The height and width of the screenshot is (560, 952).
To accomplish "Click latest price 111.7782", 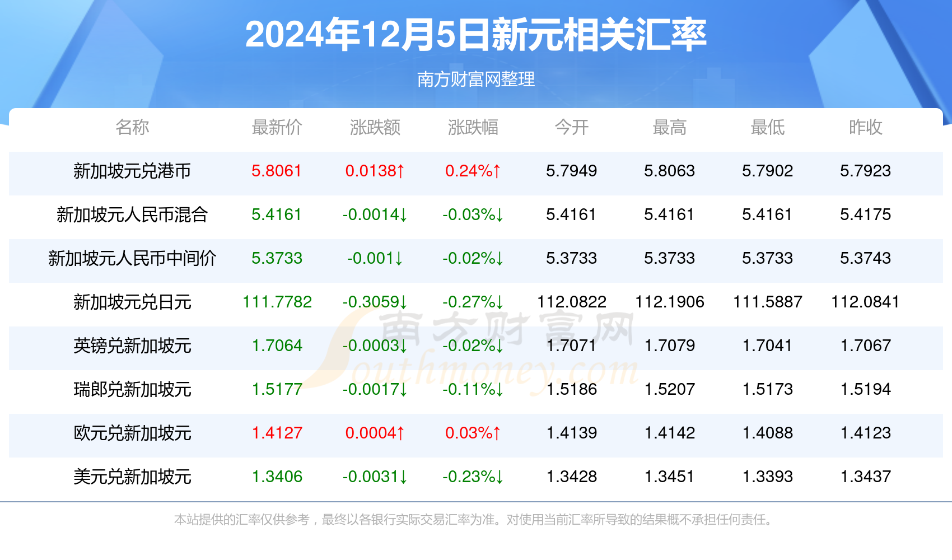I will [277, 302].
